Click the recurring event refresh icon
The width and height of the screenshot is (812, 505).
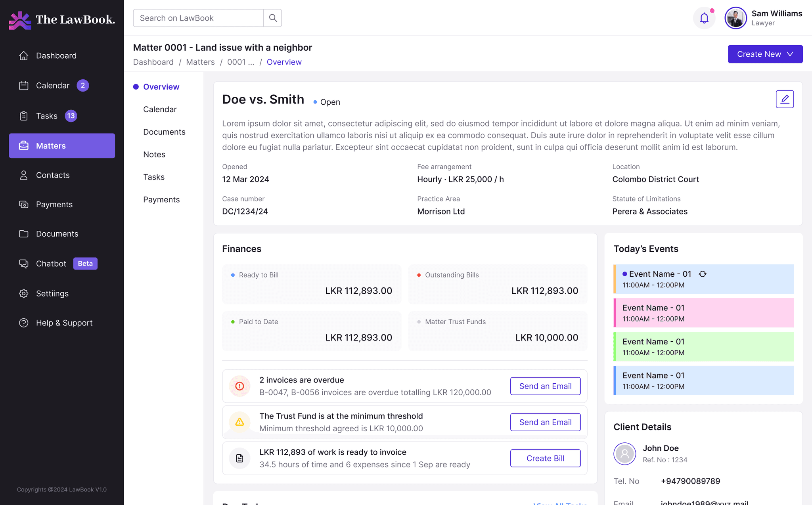pyautogui.click(x=703, y=274)
